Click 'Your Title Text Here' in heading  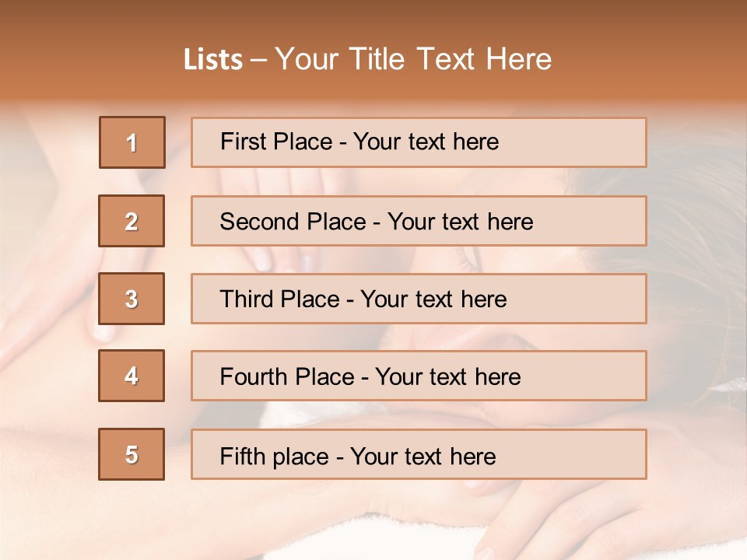[x=413, y=59]
